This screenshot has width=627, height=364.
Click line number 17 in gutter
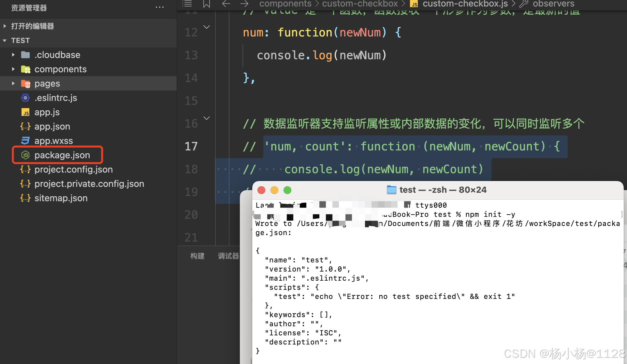click(x=191, y=146)
